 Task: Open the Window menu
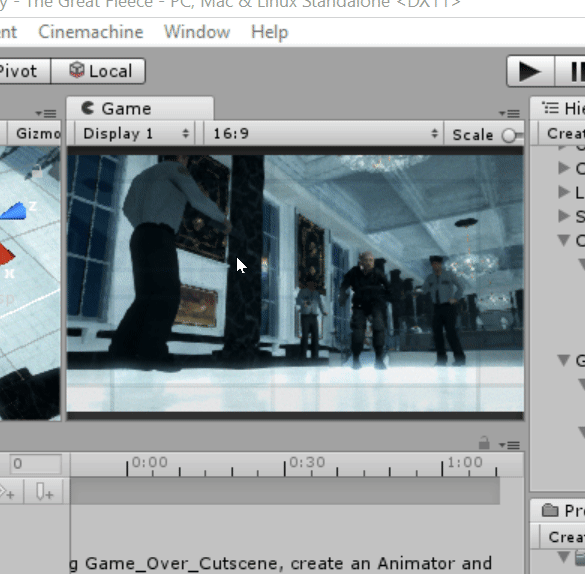pos(197,32)
